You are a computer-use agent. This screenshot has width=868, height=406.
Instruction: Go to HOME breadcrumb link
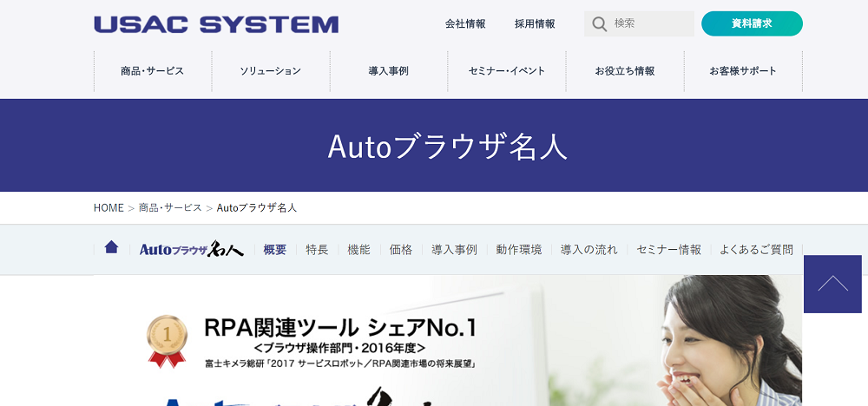[x=108, y=208]
